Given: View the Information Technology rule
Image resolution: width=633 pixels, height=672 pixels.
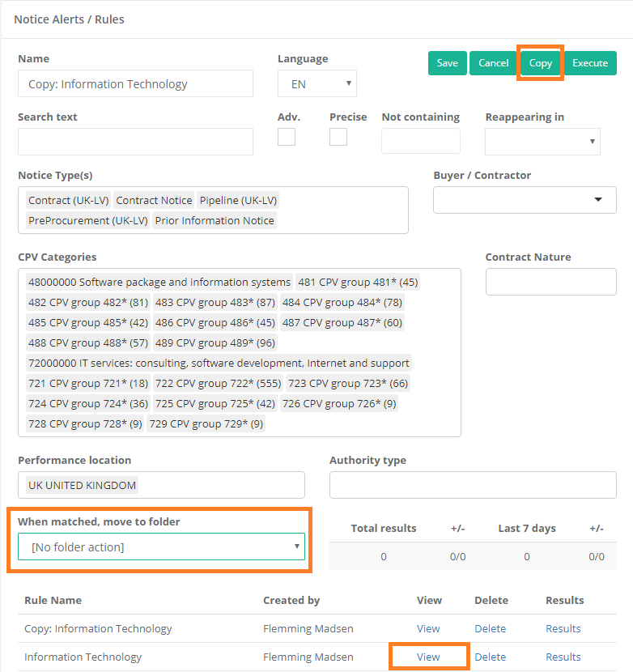Looking at the screenshot, I should (x=428, y=657).
